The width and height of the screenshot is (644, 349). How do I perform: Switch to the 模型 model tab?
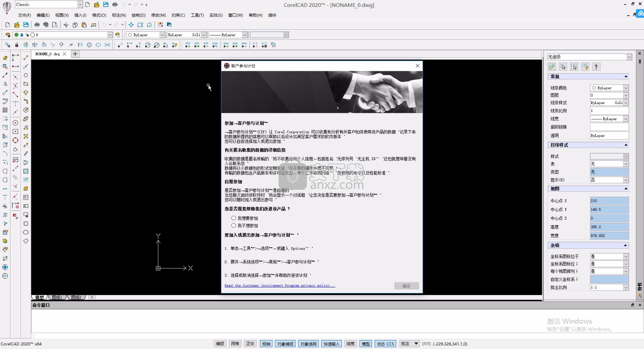[39, 297]
